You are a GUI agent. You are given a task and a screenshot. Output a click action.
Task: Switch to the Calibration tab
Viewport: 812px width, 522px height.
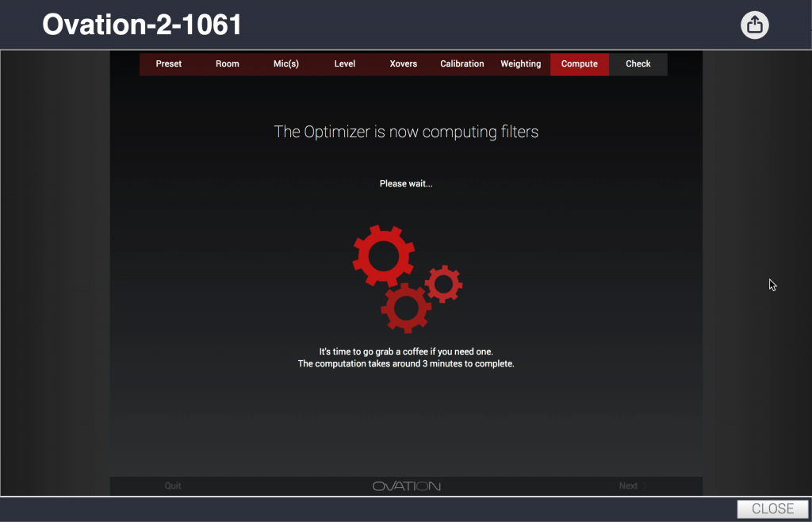pyautogui.click(x=462, y=63)
